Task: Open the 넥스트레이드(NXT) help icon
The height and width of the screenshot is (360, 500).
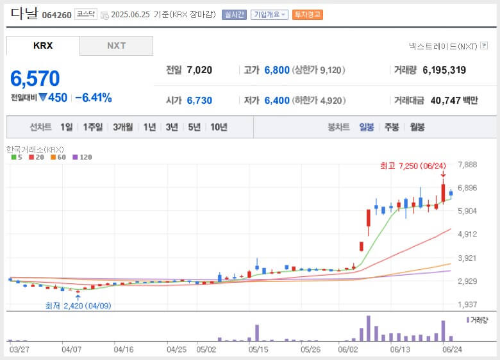Action: [x=484, y=46]
